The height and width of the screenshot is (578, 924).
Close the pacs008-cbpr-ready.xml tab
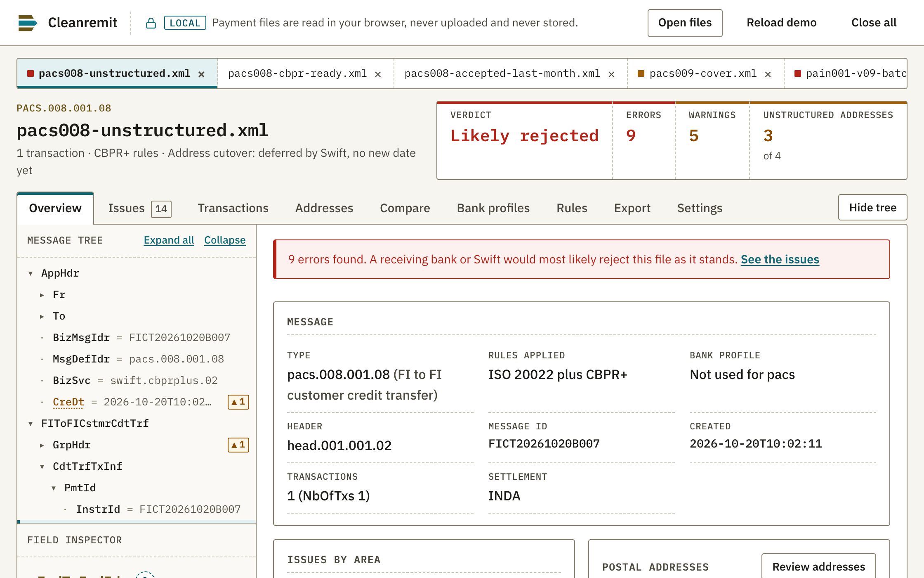click(378, 74)
